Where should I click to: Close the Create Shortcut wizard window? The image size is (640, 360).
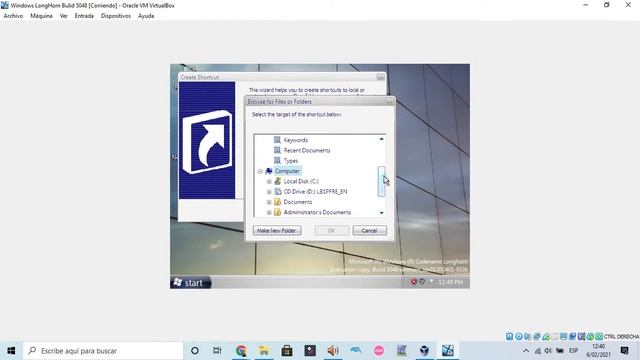click(380, 77)
